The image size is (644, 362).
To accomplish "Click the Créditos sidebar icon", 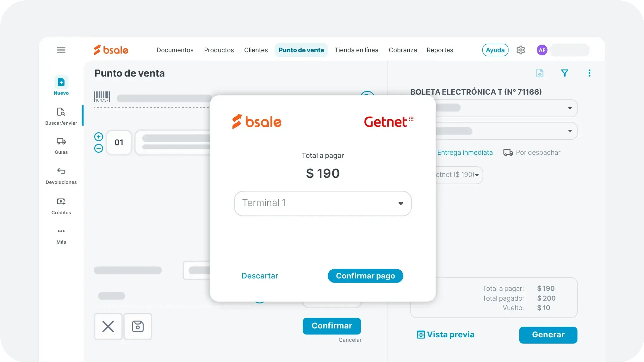I will pyautogui.click(x=61, y=202).
